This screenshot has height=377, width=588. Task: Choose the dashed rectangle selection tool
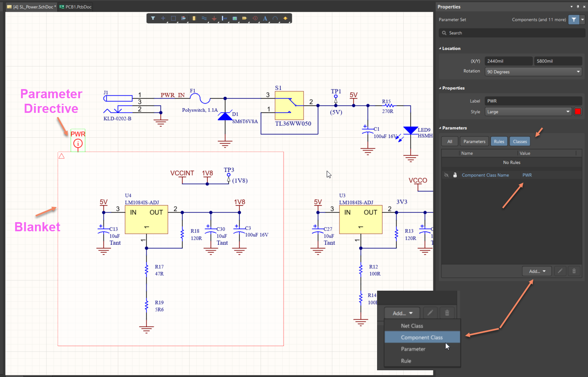(x=173, y=18)
